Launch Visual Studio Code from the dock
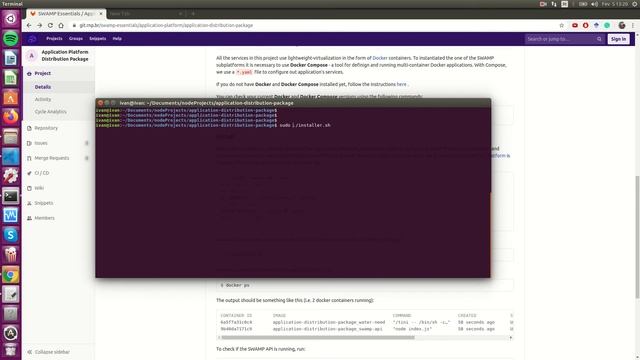 [11, 156]
